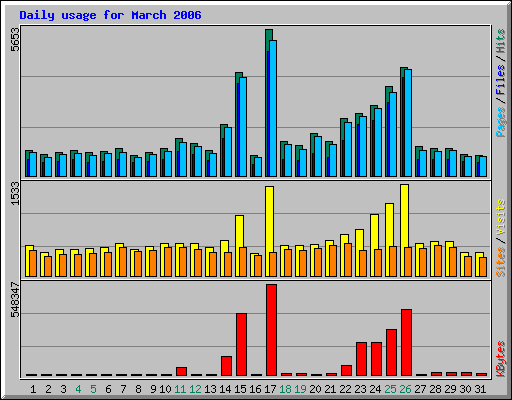Click the tallest hits bar for day 17

(x=269, y=103)
